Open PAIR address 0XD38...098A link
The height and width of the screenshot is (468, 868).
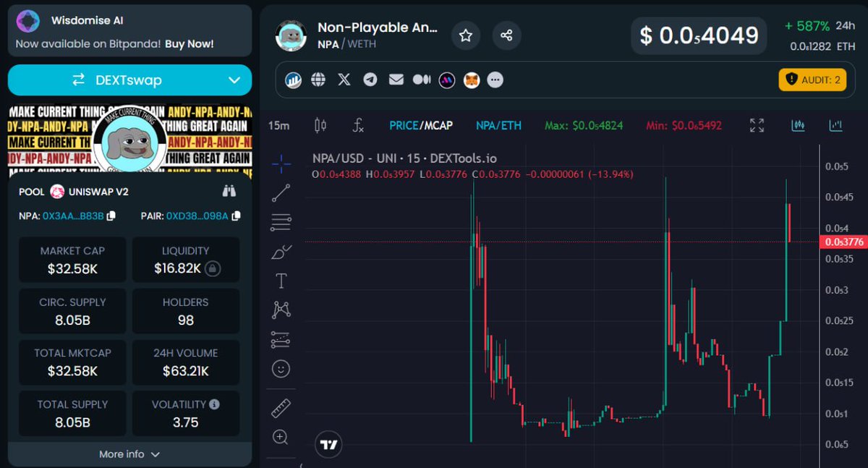tap(197, 216)
